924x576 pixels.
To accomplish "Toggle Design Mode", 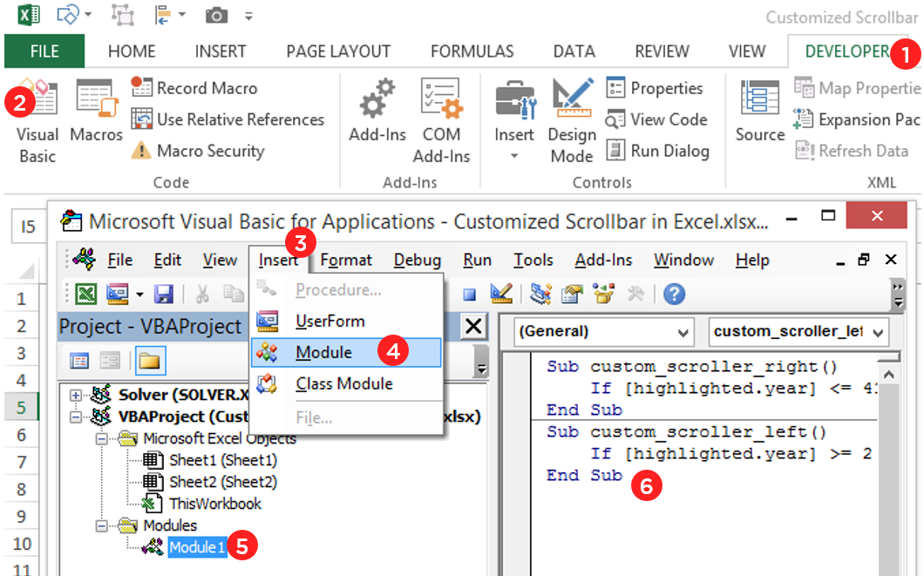I will point(572,121).
